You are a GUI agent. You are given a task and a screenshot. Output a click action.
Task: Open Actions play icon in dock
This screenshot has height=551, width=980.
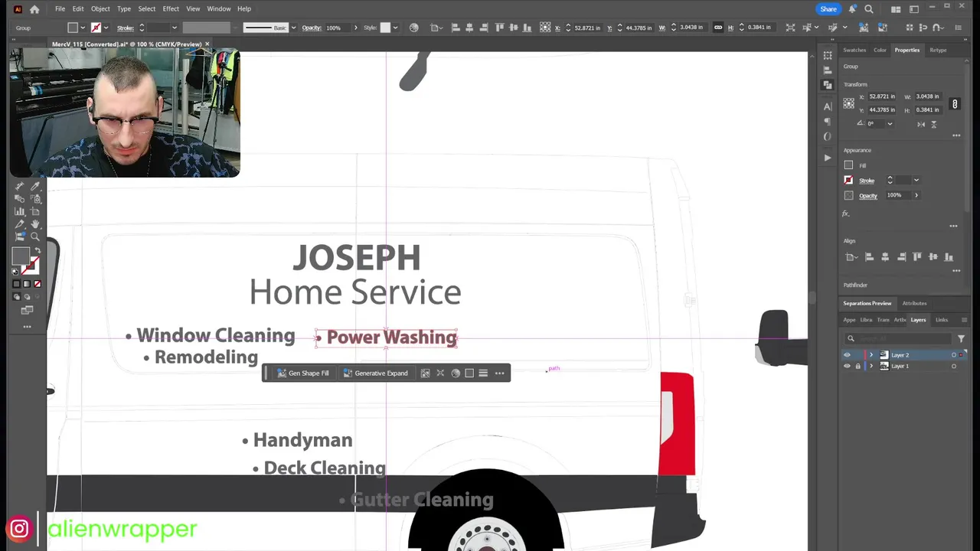tap(828, 158)
